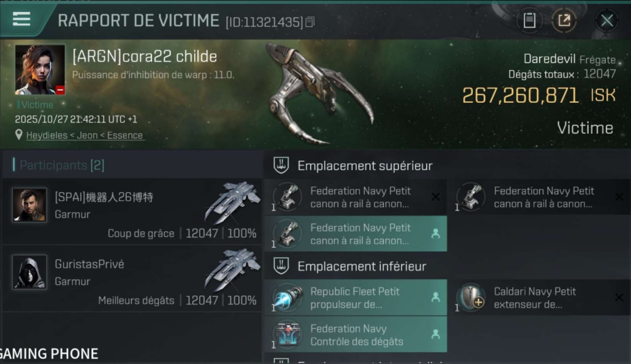
Task: Toggle the person marker on the highlighted railgun item
Action: point(435,233)
